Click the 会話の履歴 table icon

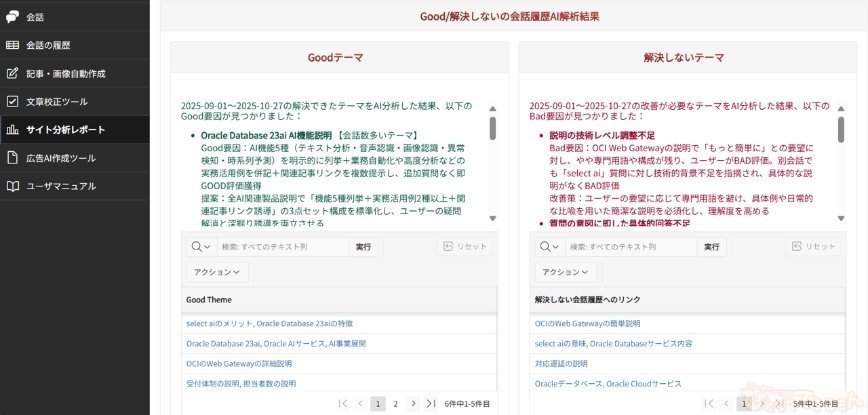pos(12,45)
